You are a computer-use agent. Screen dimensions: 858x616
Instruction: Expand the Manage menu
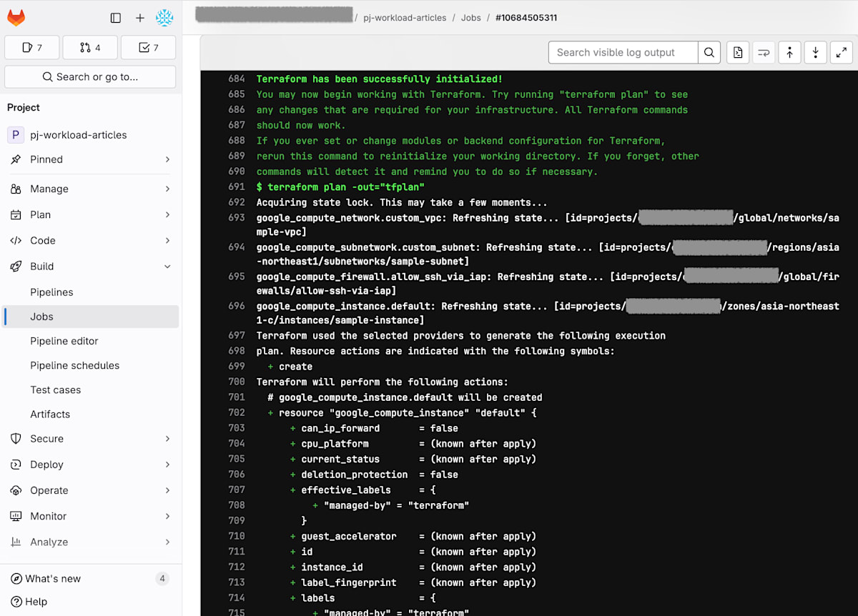point(90,189)
